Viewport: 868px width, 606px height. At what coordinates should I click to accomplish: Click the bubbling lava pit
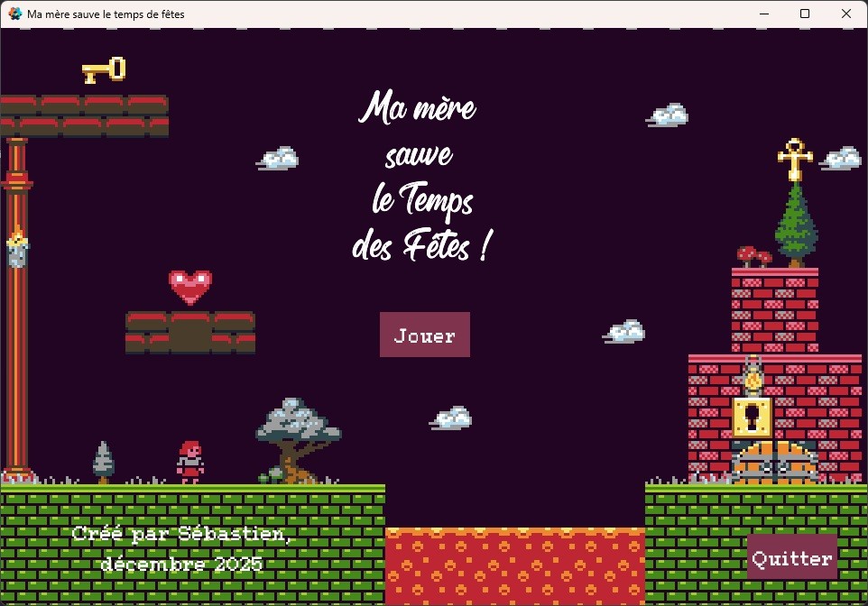(514, 565)
